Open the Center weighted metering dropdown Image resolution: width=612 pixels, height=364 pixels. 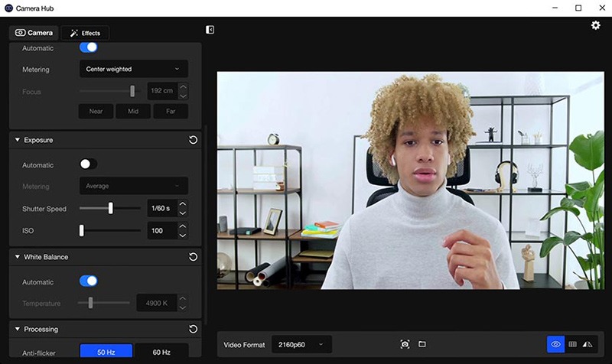[x=133, y=69]
